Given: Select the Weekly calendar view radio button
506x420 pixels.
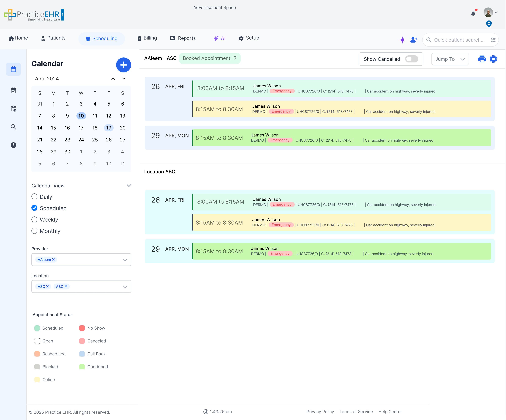Looking at the screenshot, I should coord(34,219).
